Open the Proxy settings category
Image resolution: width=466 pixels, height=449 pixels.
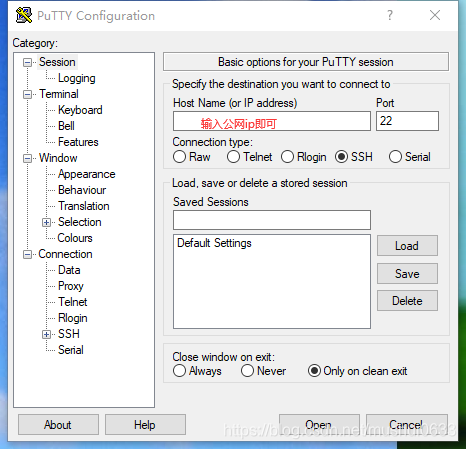71,286
